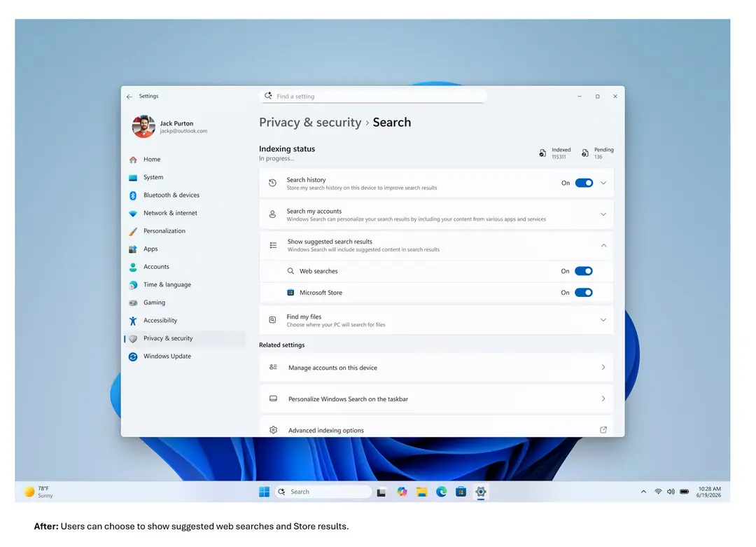Open the Task View icon
The height and width of the screenshot is (547, 756).
tap(381, 492)
